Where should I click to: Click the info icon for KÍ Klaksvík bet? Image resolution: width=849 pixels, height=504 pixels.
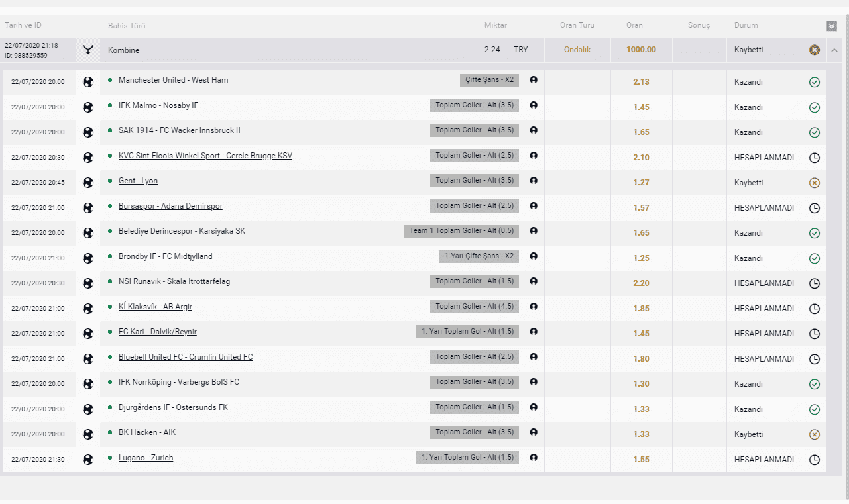point(534,307)
